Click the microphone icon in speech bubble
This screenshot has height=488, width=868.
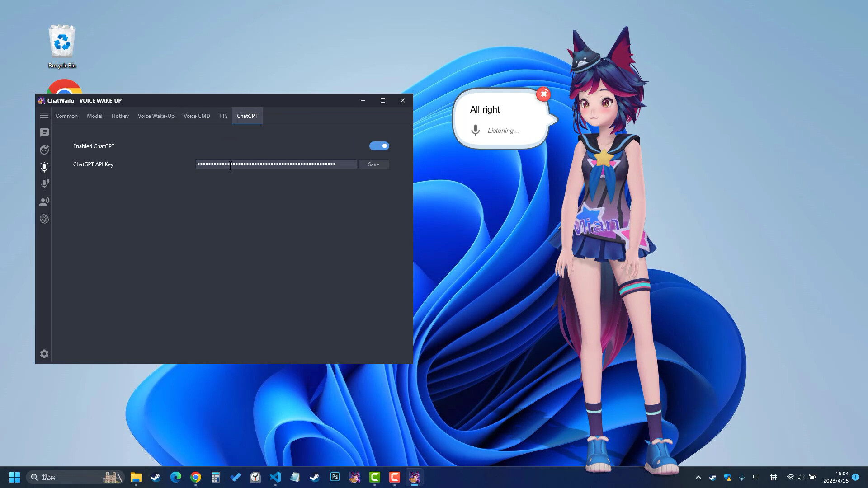point(475,131)
